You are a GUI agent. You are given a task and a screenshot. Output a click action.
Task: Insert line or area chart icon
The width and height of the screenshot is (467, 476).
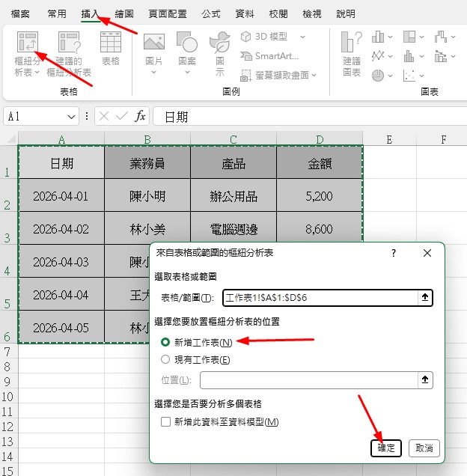[378, 56]
